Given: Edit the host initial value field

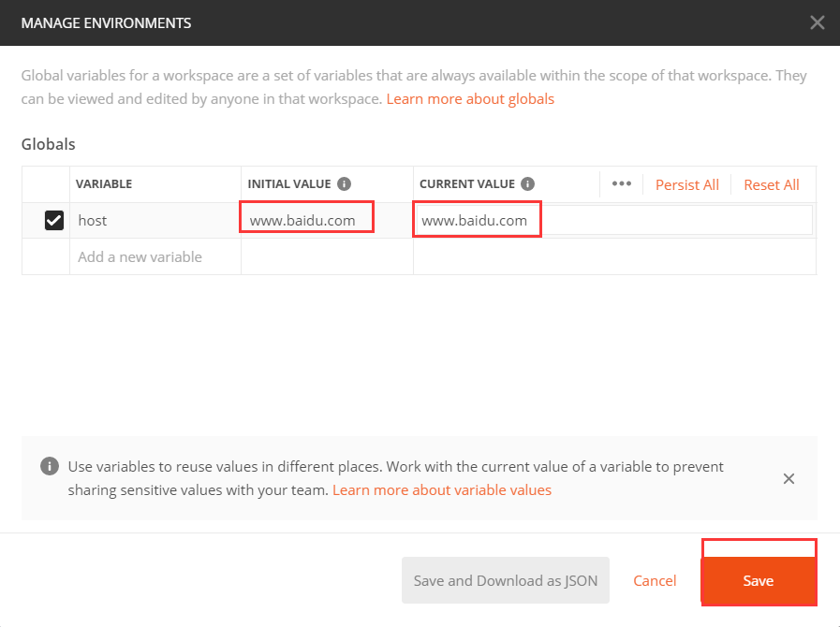Looking at the screenshot, I should (x=306, y=221).
